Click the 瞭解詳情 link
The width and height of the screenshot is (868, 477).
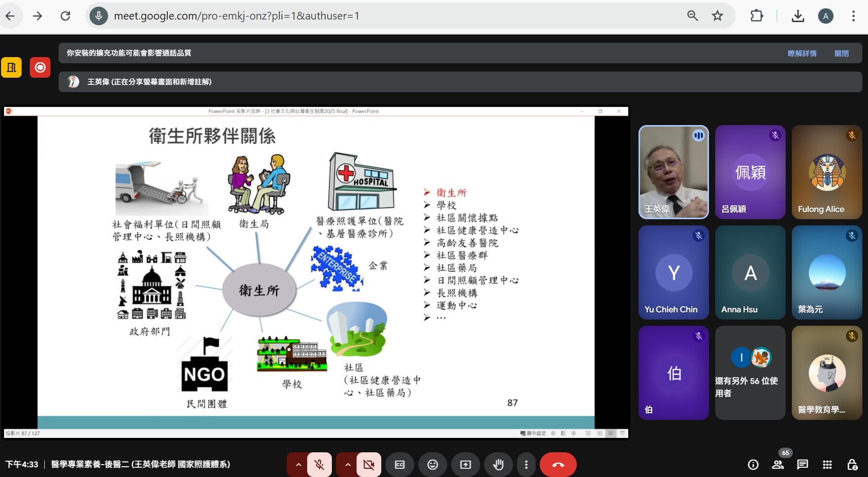[x=802, y=54]
